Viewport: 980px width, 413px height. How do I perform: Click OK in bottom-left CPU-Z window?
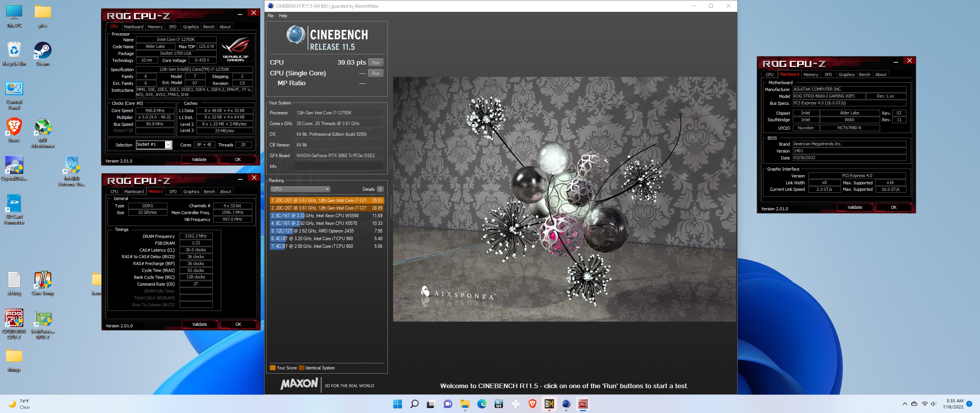238,324
